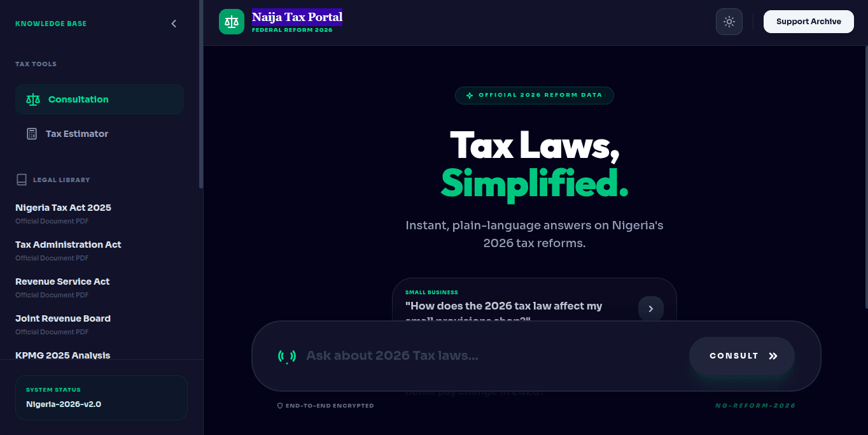Viewport: 868px width, 435px height.
Task: Click the end-to-end encrypted shield icon
Action: pos(280,406)
